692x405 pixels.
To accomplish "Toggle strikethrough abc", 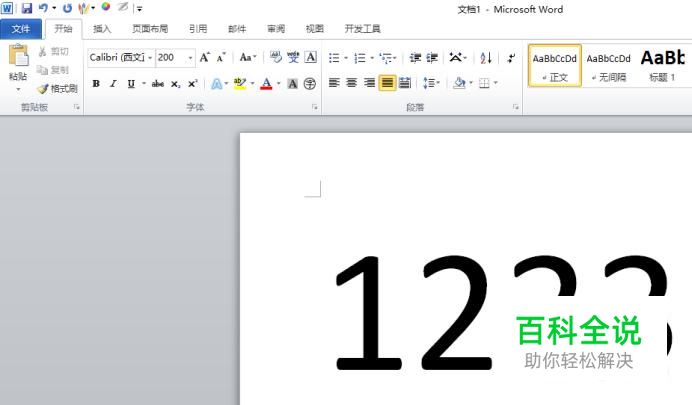I will coord(158,83).
